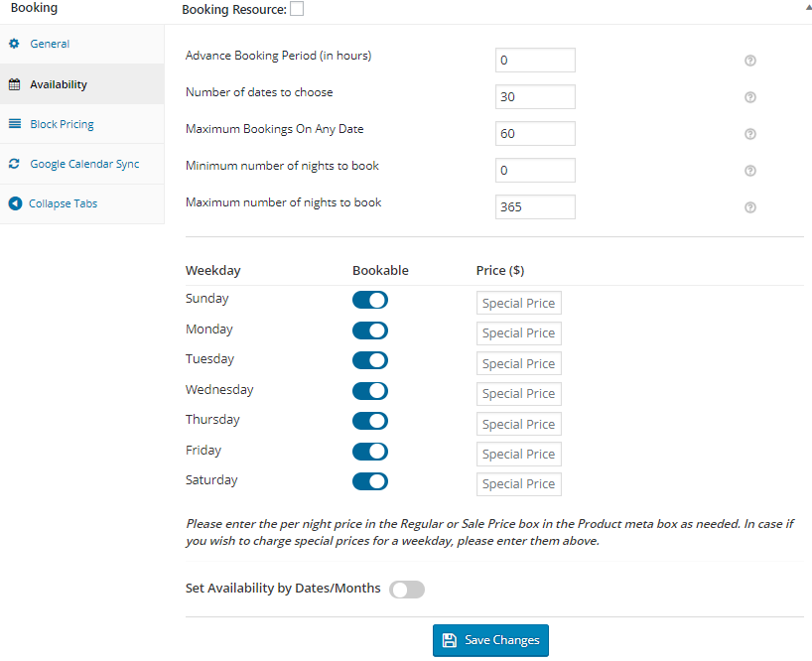Click help icon for Advance Booking Period
812x661 pixels.
point(750,61)
